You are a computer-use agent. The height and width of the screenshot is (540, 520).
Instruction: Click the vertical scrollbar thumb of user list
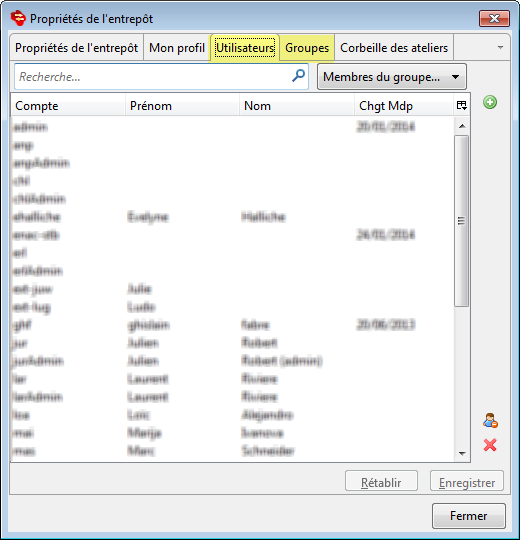(462, 220)
